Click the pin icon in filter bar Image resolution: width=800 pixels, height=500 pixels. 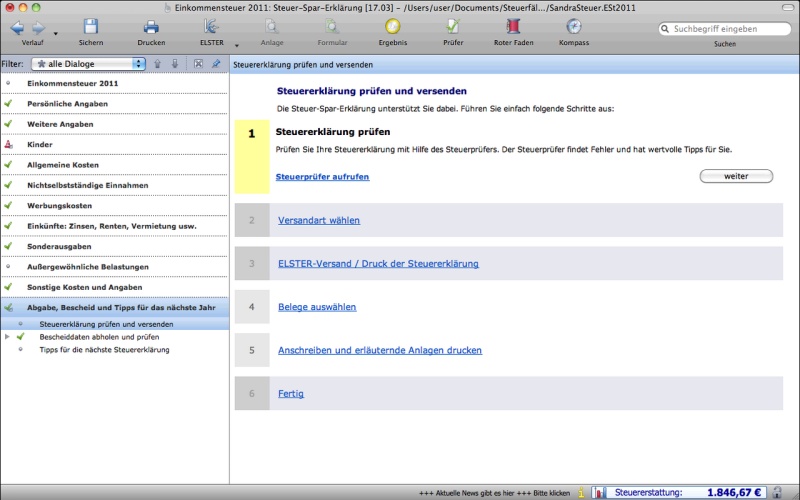(216, 64)
